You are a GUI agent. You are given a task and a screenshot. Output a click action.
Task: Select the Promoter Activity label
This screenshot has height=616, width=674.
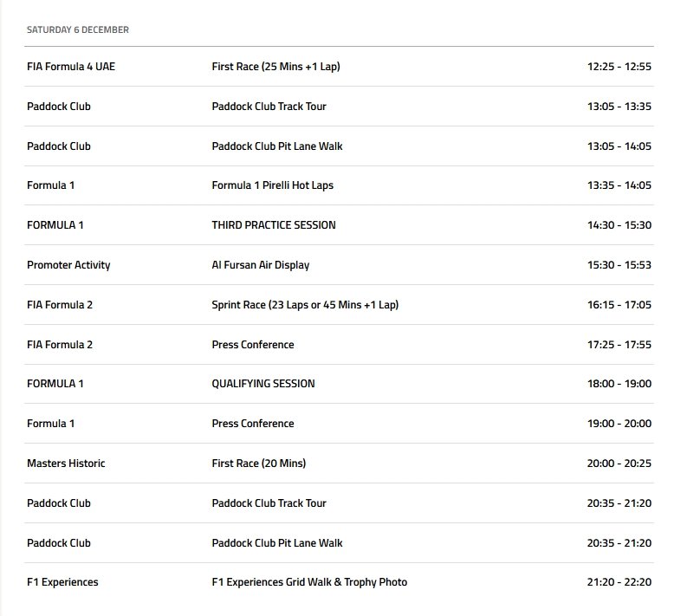coord(68,265)
